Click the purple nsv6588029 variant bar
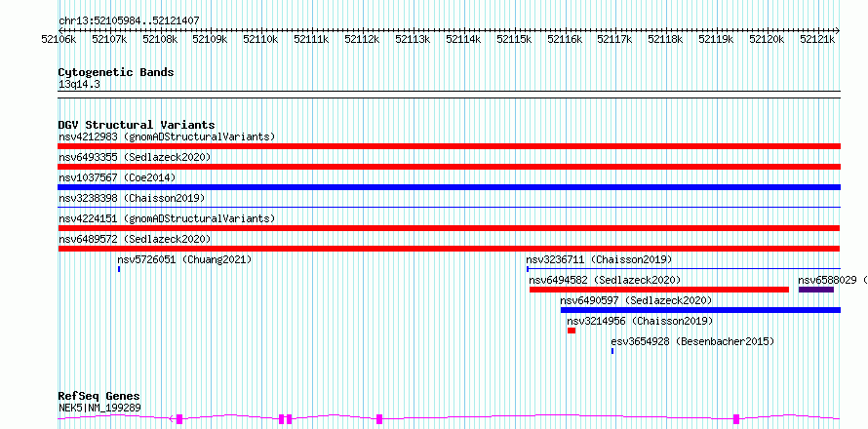The height and width of the screenshot is (429, 868). pyautogui.click(x=816, y=290)
